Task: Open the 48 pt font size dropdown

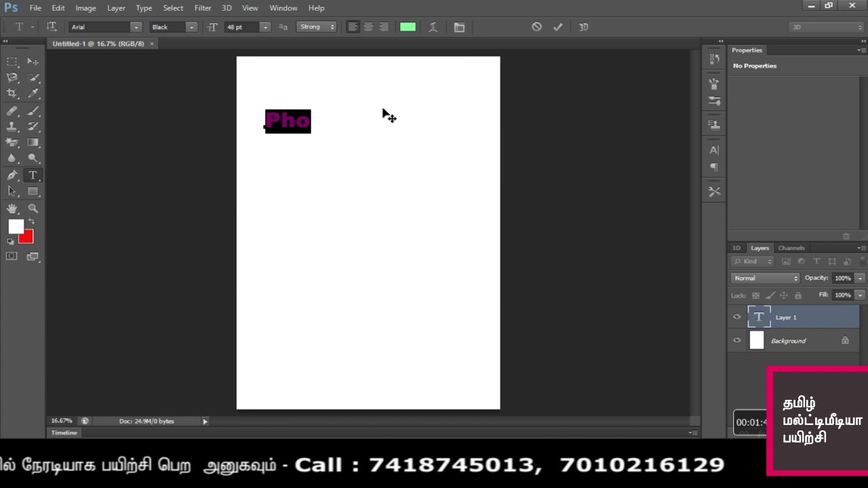Action: [265, 27]
